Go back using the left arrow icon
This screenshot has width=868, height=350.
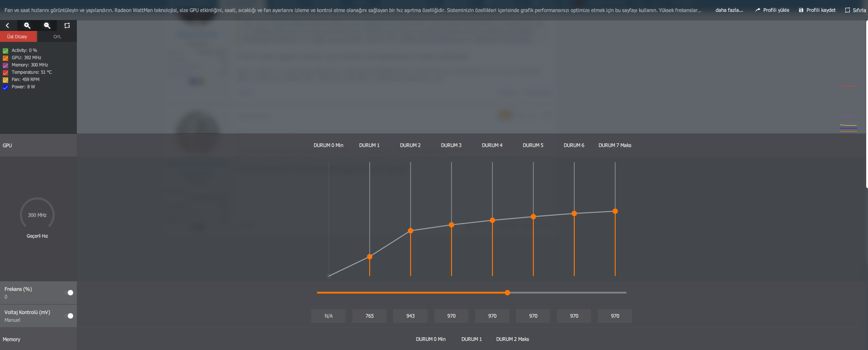[x=8, y=25]
